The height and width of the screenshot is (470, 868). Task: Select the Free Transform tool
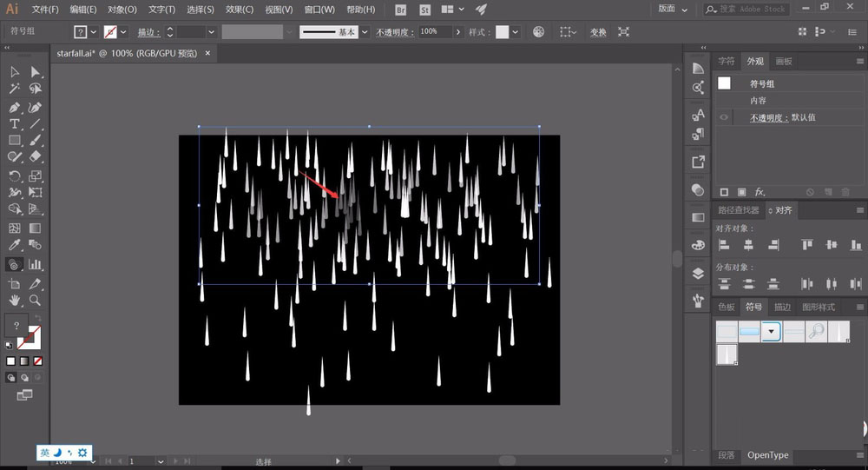point(36,193)
